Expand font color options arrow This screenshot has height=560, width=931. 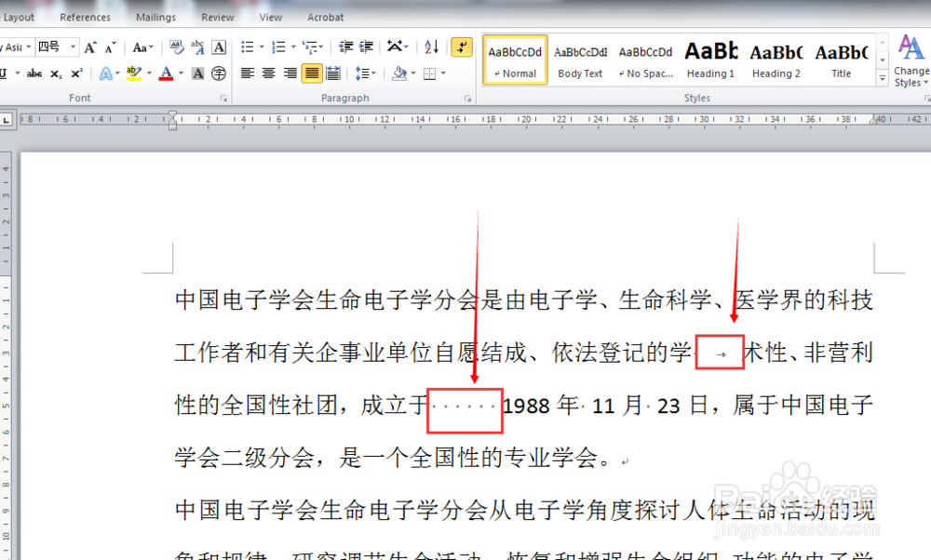182,73
